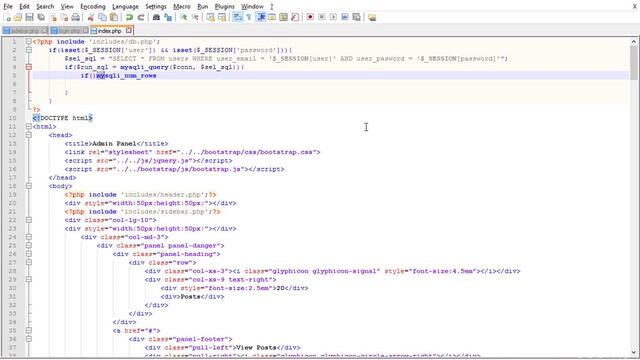Open the User Defined Language icon
Screen dimensions: 640x360
coord(272,17)
